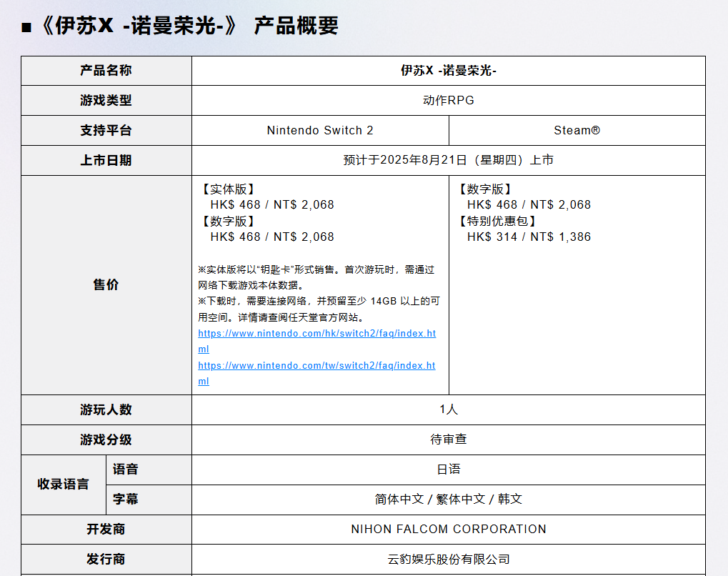Select the Nintendo Switch 2 platform cell
The width and height of the screenshot is (728, 576).
320,131
